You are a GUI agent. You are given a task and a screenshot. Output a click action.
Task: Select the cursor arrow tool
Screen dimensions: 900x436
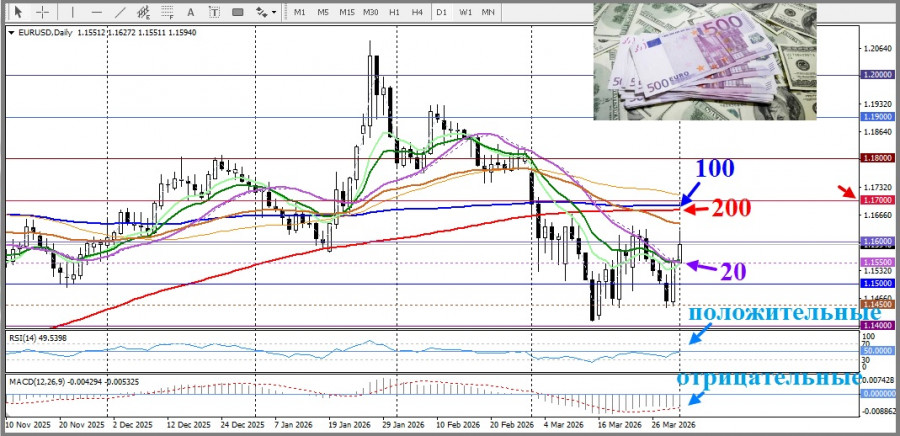click(x=18, y=11)
